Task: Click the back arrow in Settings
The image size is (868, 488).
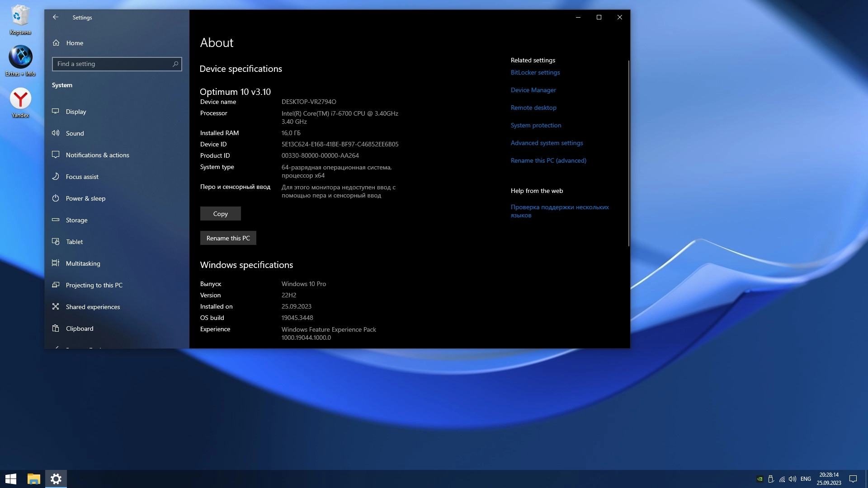Action: (x=56, y=17)
